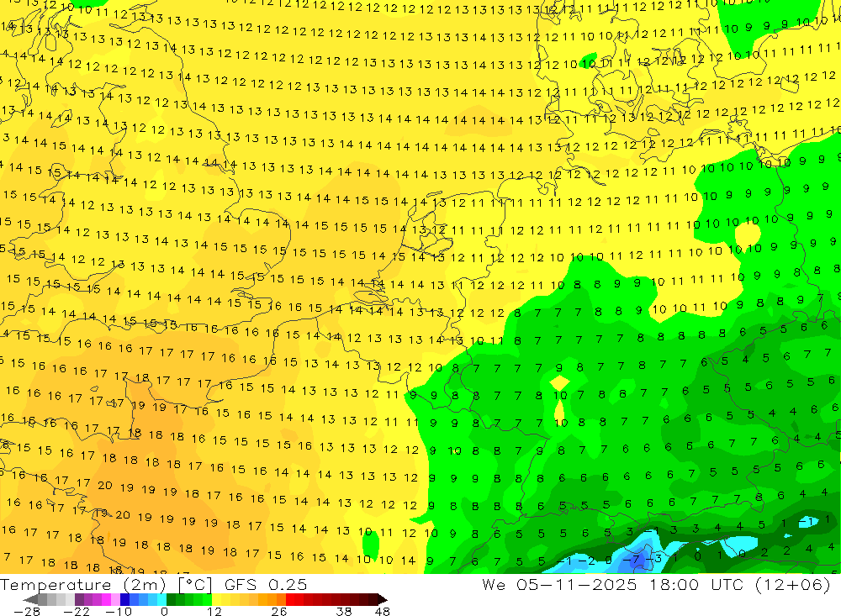Viewport: 841px width, 616px height.
Task: Click the darkest green legend swatch
Action: [x=171, y=599]
